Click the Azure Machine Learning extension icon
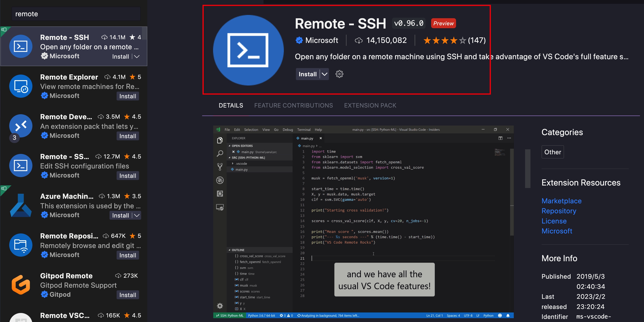Image resolution: width=644 pixels, height=322 pixels. (x=21, y=205)
